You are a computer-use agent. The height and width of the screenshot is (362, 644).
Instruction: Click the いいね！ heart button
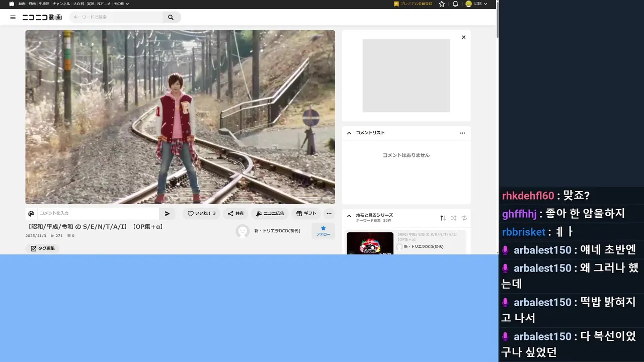pos(201,213)
